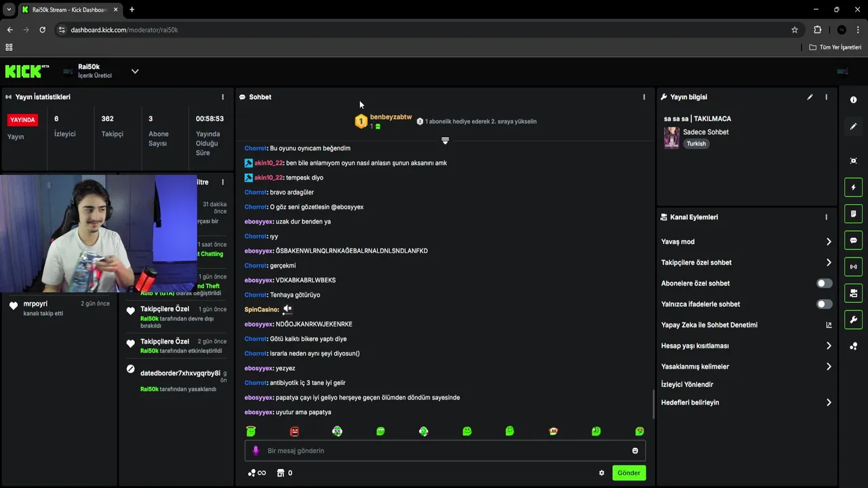This screenshot has height=488, width=868.
Task: Open Kanal Eylemleri panel options menu
Action: [826, 218]
